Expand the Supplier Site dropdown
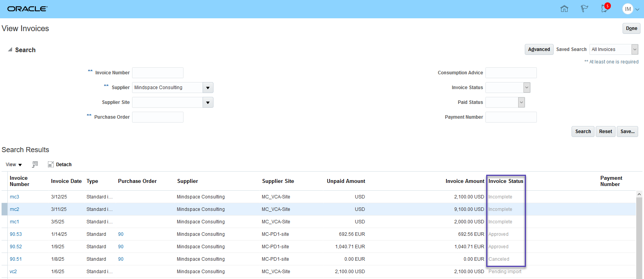Image resolution: width=644 pixels, height=279 pixels. coord(208,102)
